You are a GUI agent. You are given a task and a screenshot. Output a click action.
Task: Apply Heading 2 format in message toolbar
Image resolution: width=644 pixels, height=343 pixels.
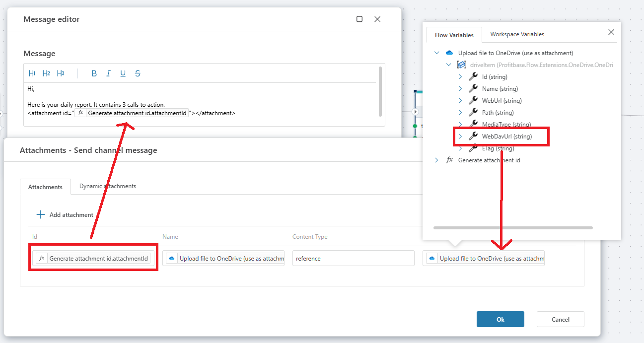click(x=46, y=73)
